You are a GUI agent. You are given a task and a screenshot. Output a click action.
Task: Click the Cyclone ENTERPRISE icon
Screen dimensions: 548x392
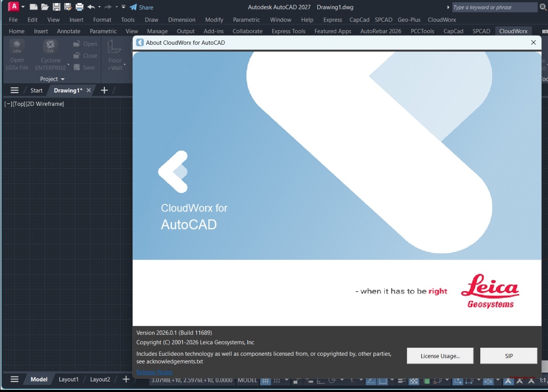(x=50, y=46)
